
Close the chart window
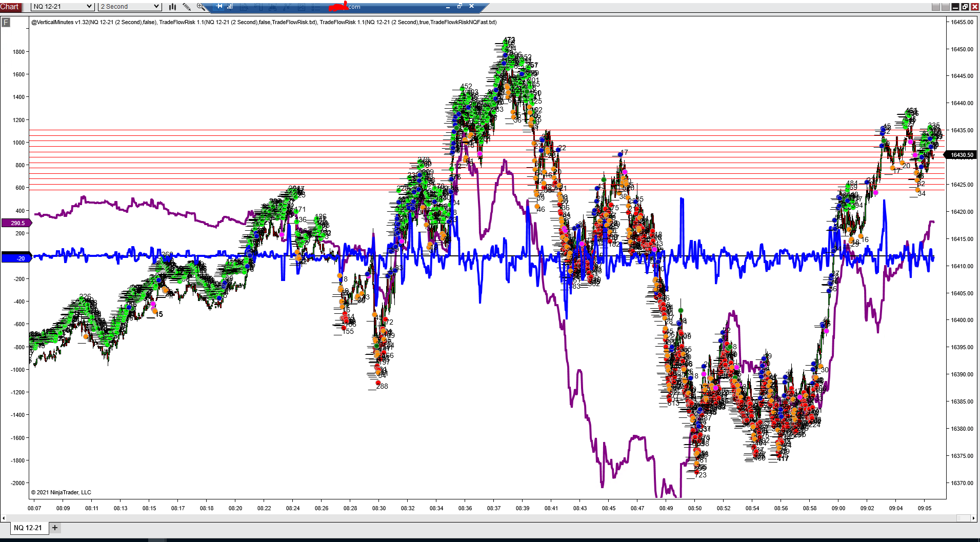pyautogui.click(x=974, y=7)
